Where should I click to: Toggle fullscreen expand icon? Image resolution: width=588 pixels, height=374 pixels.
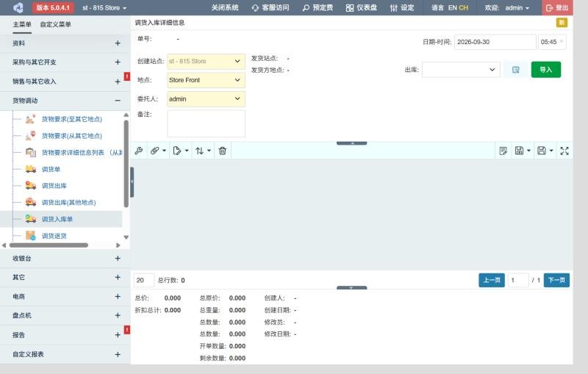click(x=564, y=151)
